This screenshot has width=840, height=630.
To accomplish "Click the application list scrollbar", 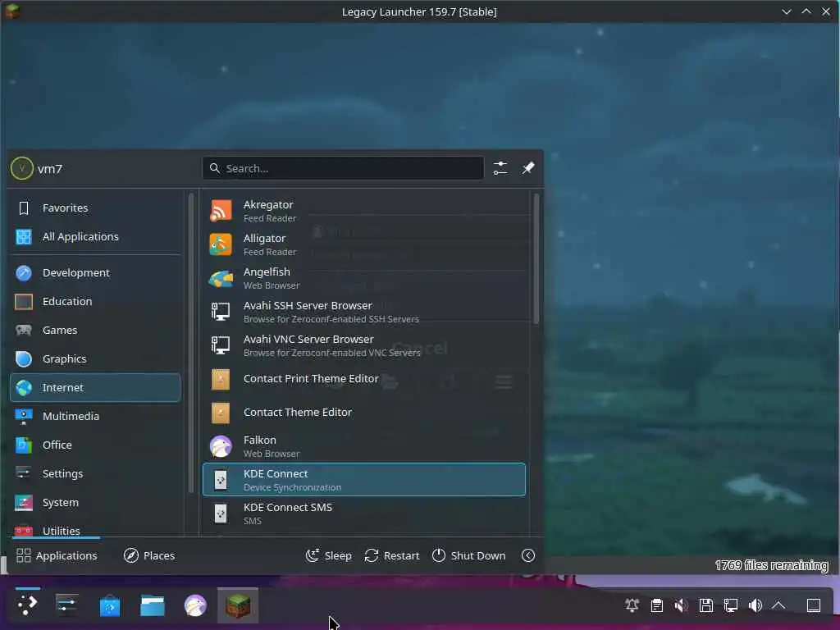I will click(536, 259).
